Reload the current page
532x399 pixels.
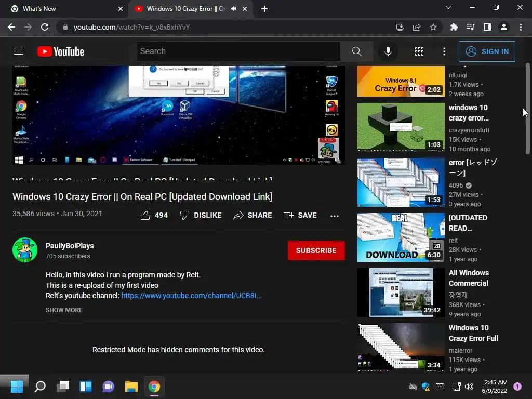tap(45, 27)
